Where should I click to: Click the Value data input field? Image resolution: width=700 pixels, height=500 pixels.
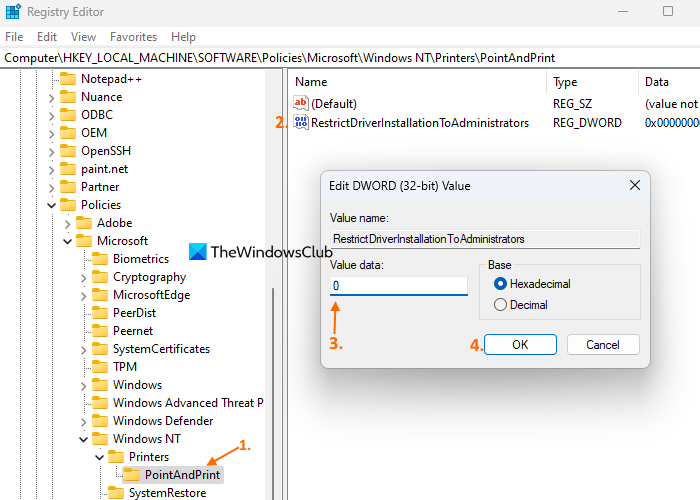pos(399,285)
